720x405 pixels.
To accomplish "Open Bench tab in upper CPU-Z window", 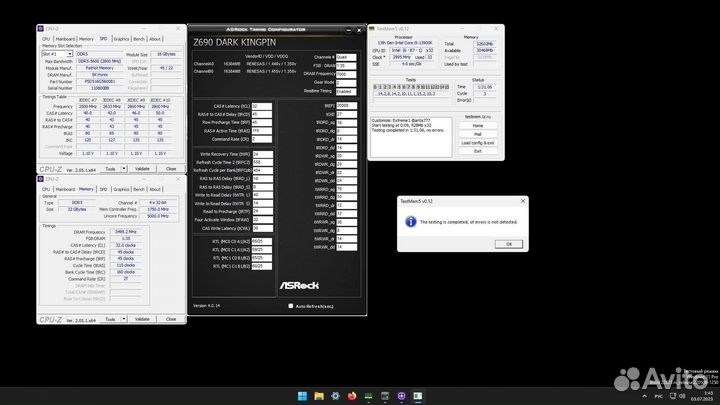I will 139,39.
